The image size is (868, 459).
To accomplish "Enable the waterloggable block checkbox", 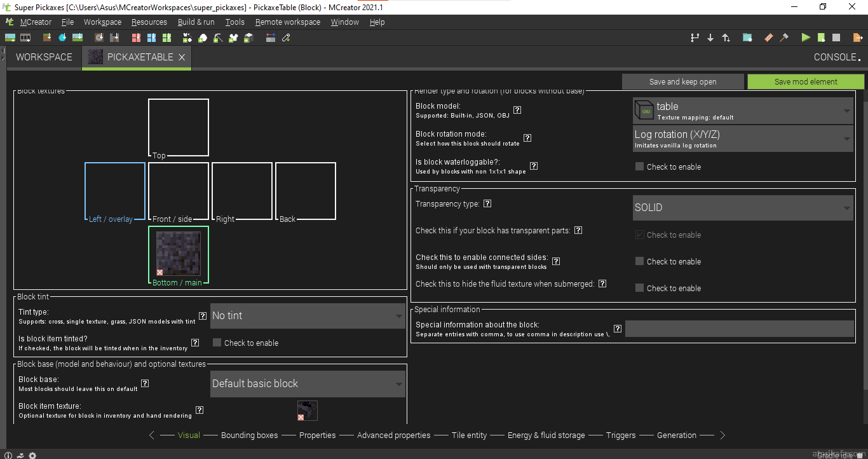I will click(x=640, y=167).
